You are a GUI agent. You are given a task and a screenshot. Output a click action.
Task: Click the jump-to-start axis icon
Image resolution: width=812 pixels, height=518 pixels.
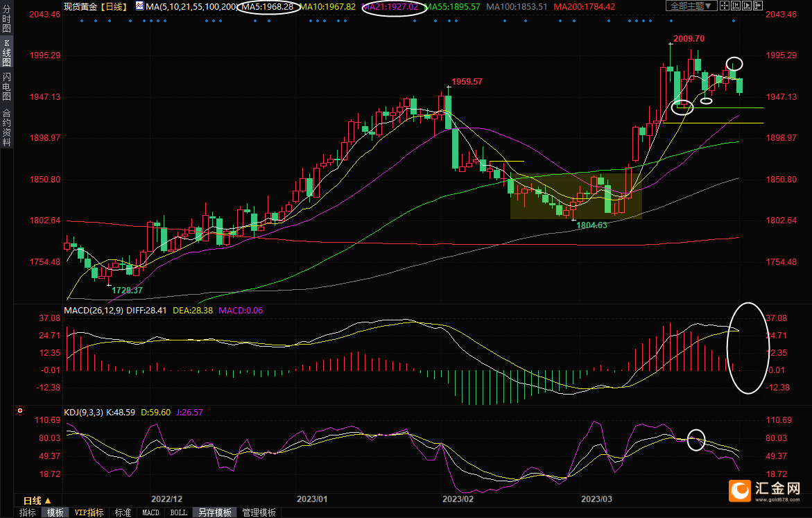[735, 6]
